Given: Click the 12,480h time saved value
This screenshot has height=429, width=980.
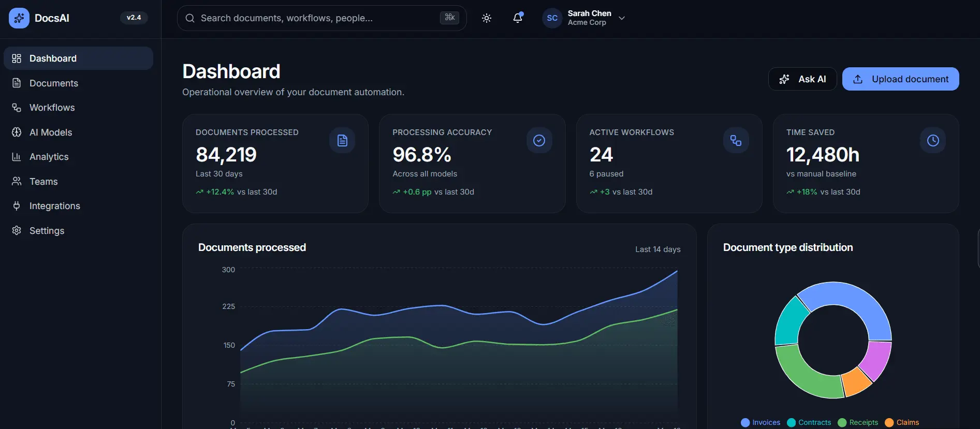Looking at the screenshot, I should pos(823,155).
